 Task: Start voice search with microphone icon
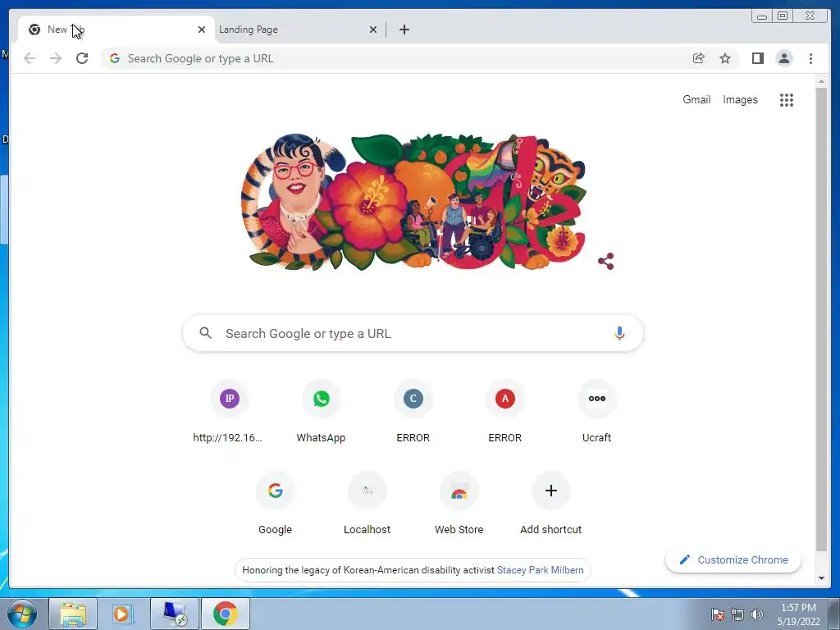click(x=619, y=333)
